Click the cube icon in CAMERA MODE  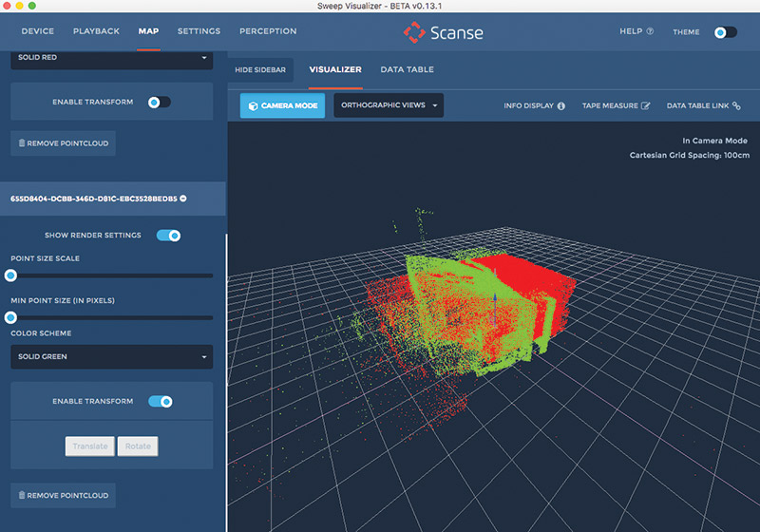pos(253,106)
